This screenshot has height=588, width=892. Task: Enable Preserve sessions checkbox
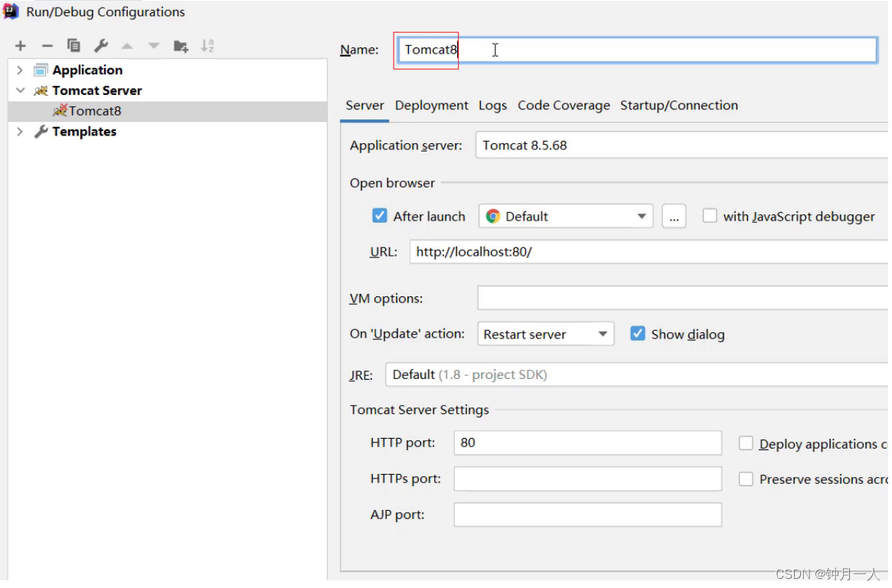746,479
